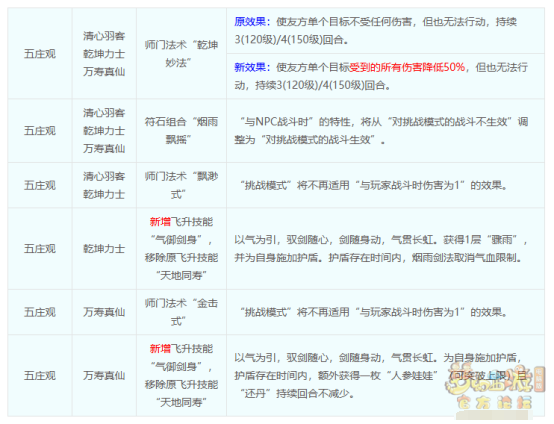This screenshot has height=424, width=554.
Task: Click the 五庄观 cell in the 金击式 row
Action: pyautogui.click(x=40, y=312)
